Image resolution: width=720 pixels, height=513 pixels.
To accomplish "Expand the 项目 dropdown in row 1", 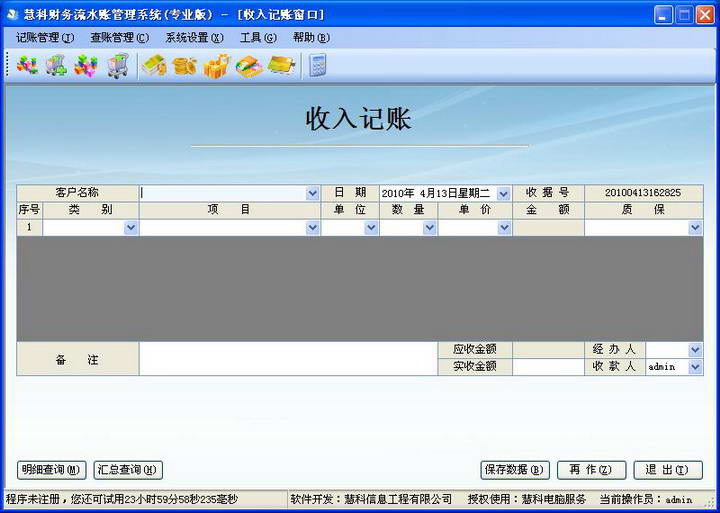I will tap(313, 227).
